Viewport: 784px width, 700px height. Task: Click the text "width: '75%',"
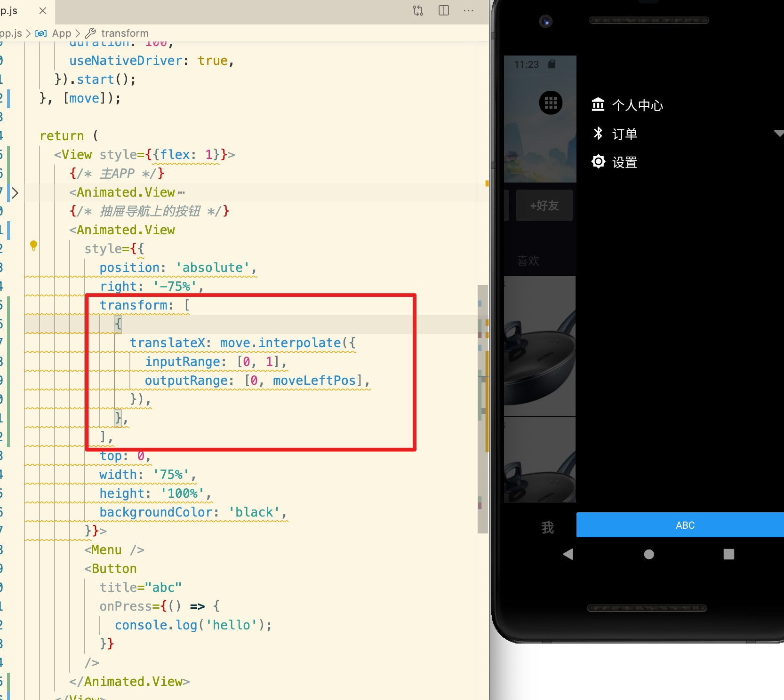click(x=148, y=475)
